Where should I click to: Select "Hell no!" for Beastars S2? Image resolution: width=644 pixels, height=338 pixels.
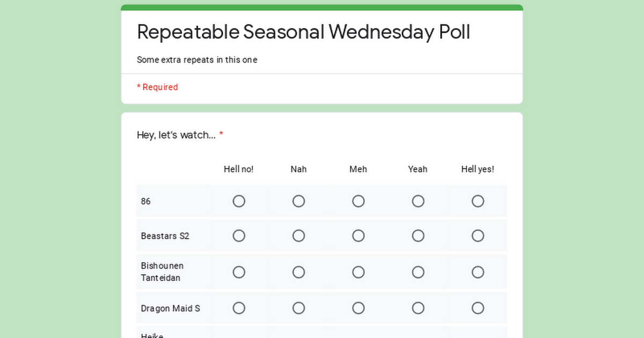(x=239, y=236)
